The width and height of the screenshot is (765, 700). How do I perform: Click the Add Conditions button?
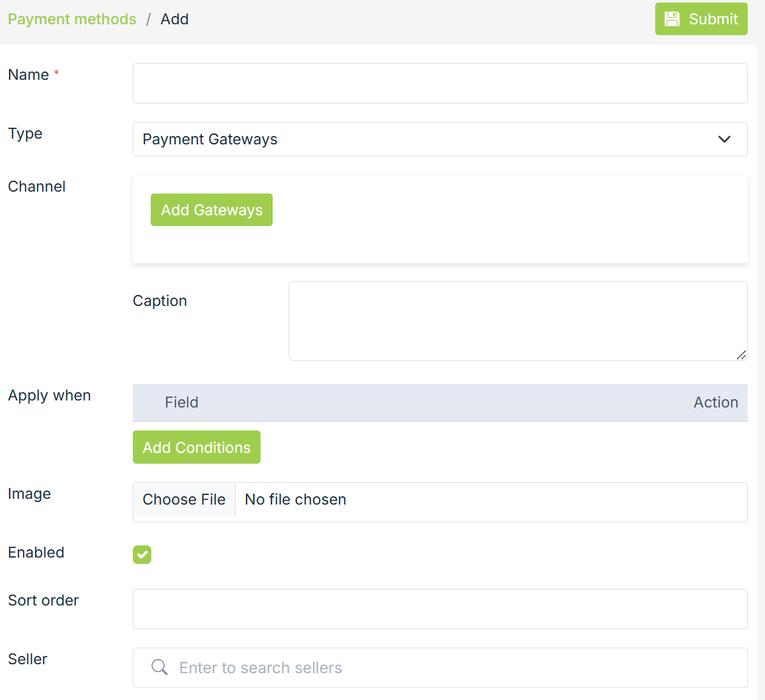[x=197, y=447]
